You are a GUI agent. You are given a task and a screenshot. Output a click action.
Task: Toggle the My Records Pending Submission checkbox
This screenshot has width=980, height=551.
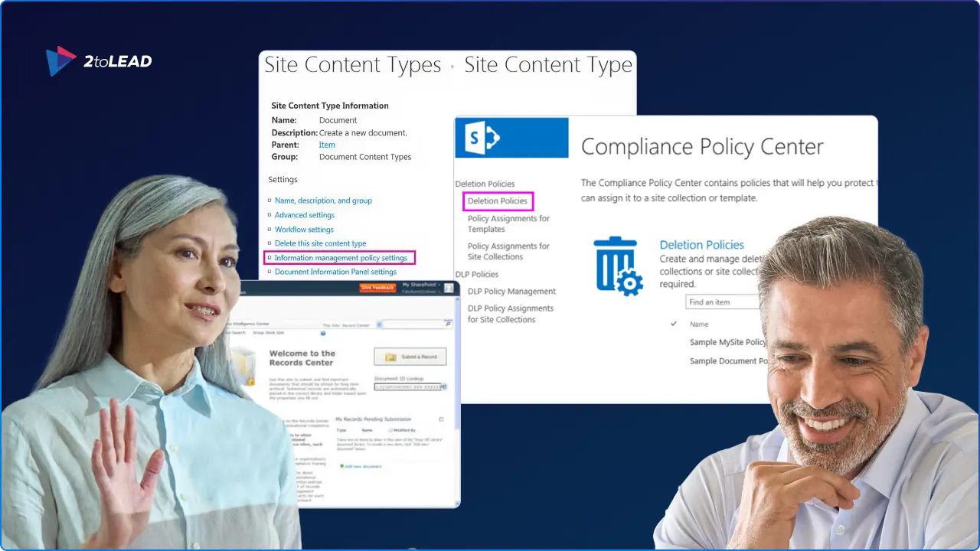[x=441, y=419]
